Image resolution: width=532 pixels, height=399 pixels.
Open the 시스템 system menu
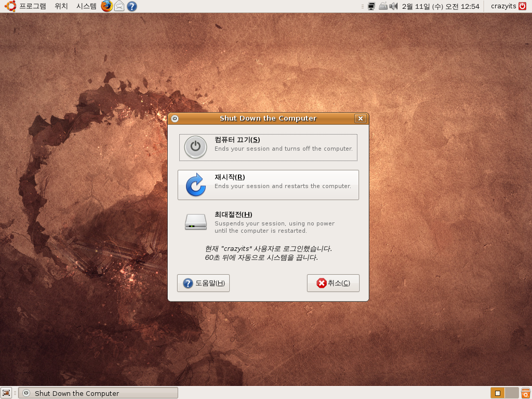[87, 6]
